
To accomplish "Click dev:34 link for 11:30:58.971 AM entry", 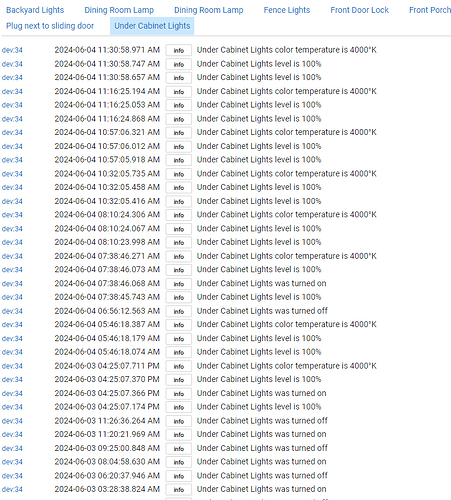I will click(12, 50).
